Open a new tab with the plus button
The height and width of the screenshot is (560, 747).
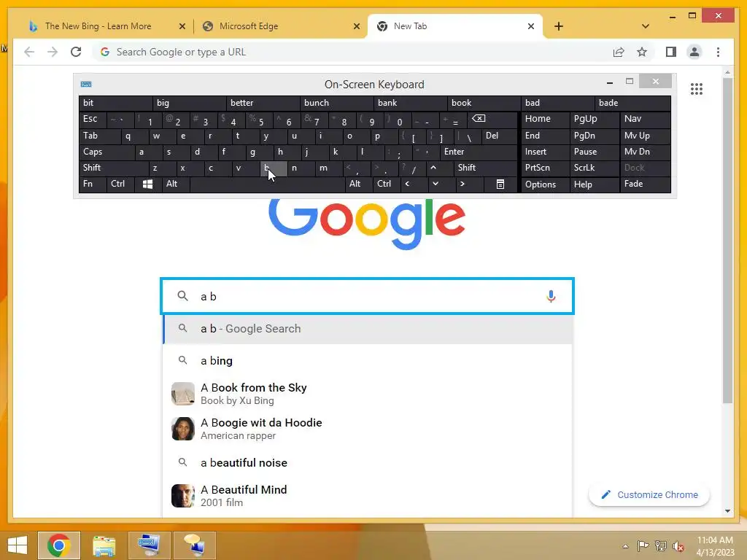tap(559, 26)
